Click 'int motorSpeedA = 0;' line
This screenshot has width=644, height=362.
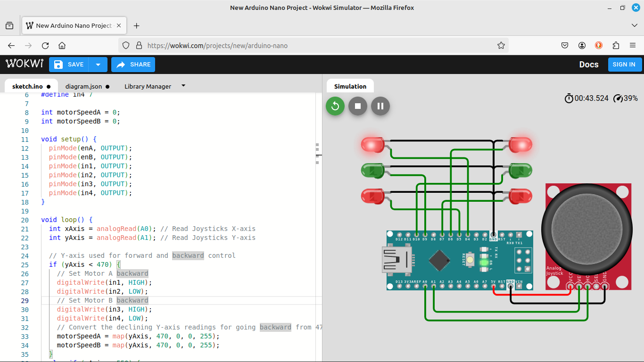(x=81, y=112)
